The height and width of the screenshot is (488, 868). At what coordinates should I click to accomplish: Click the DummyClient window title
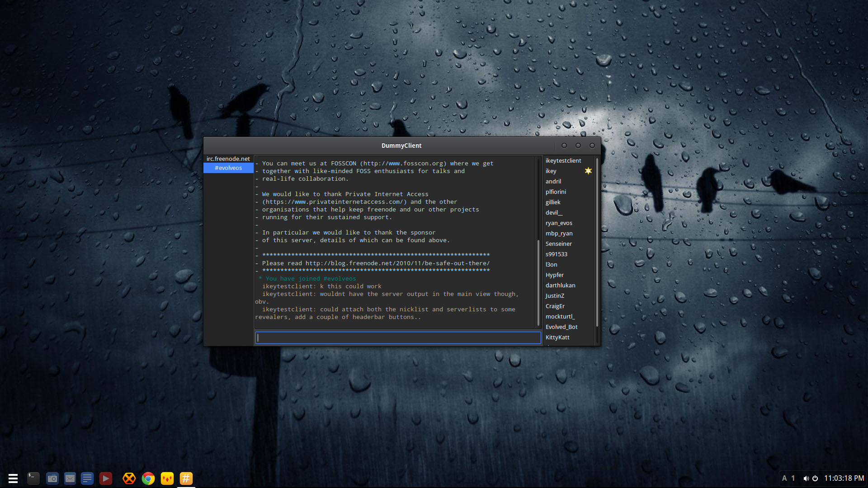tap(401, 145)
